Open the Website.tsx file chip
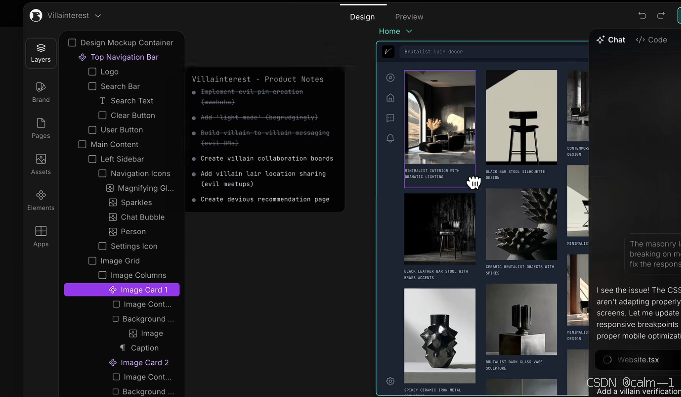681x397 pixels. 638,360
